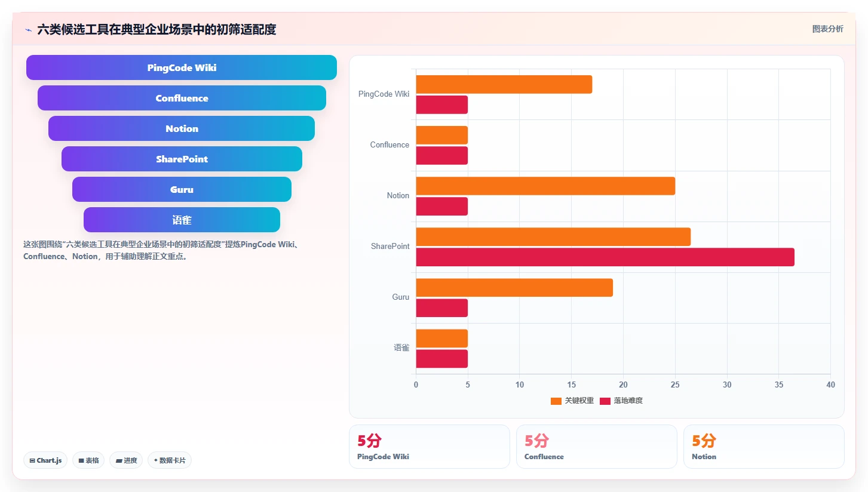
Task: Click the Guru y-axis label
Action: tap(401, 297)
